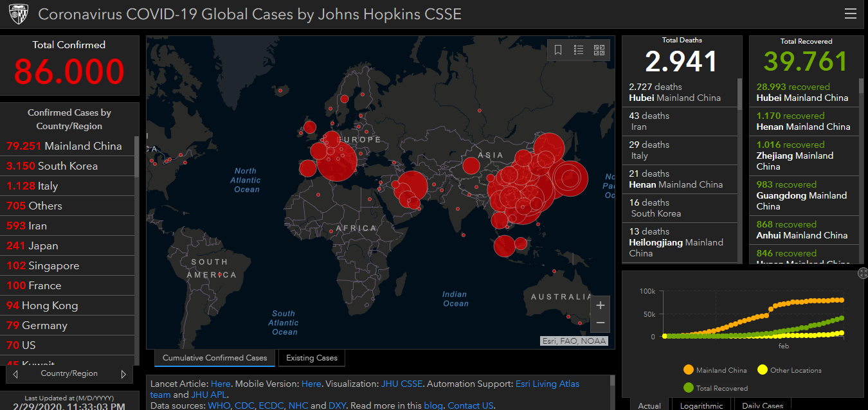Select South Korea in confirmed cases list
Image resolution: width=868 pixels, height=410 pixels.
68,166
